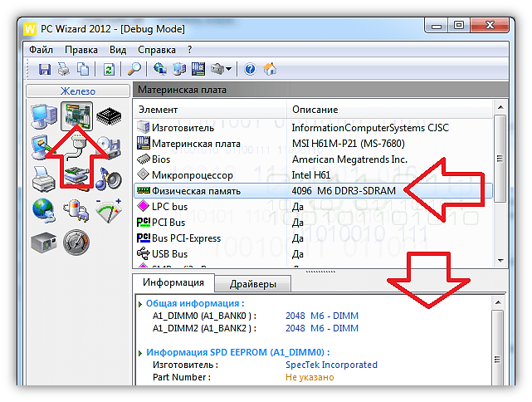Select the CD and floppy drives icon
The width and height of the screenshot is (532, 402).
[110, 147]
